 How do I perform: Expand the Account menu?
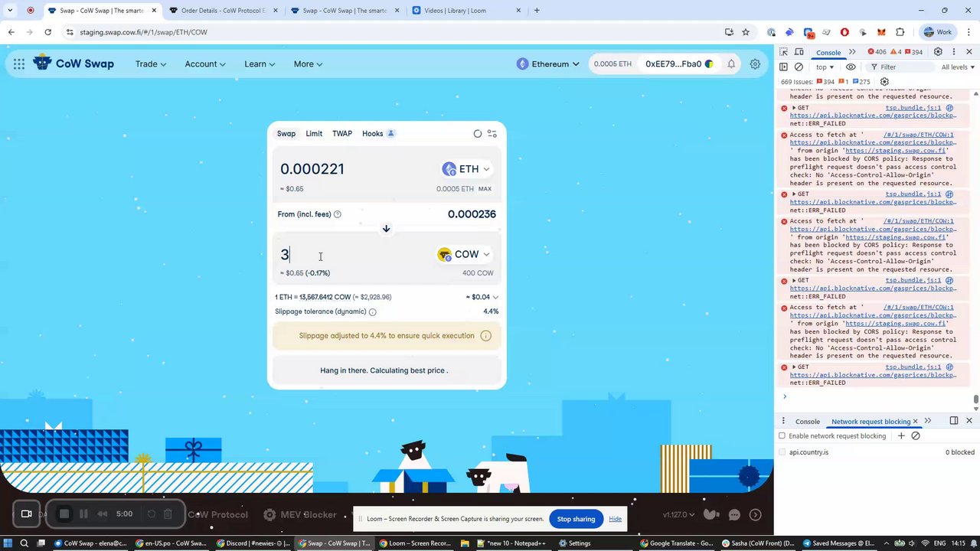[205, 64]
